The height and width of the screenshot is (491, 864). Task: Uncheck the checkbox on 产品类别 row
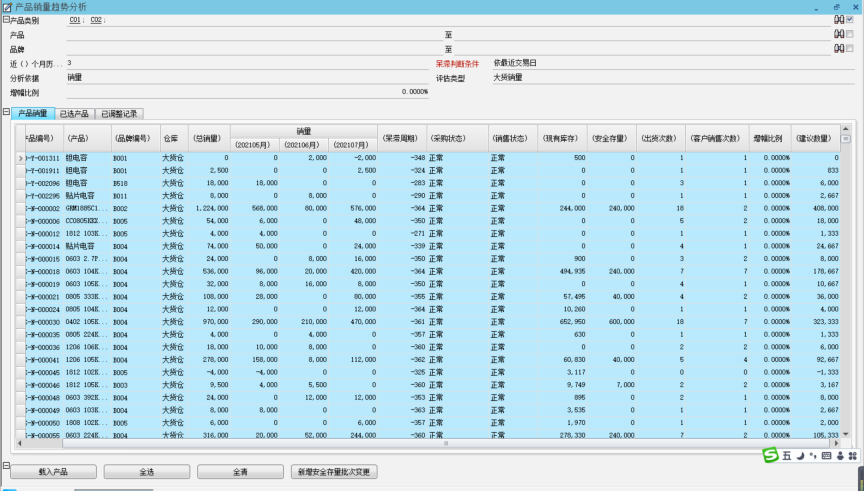pyautogui.click(x=850, y=19)
